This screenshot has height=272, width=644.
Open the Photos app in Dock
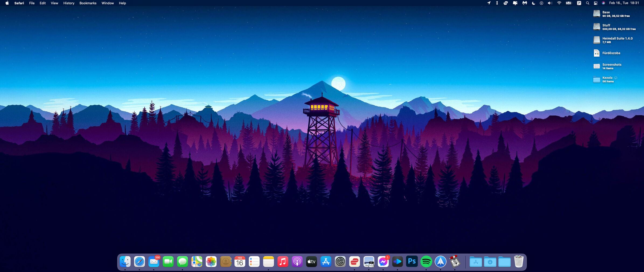coord(211,261)
